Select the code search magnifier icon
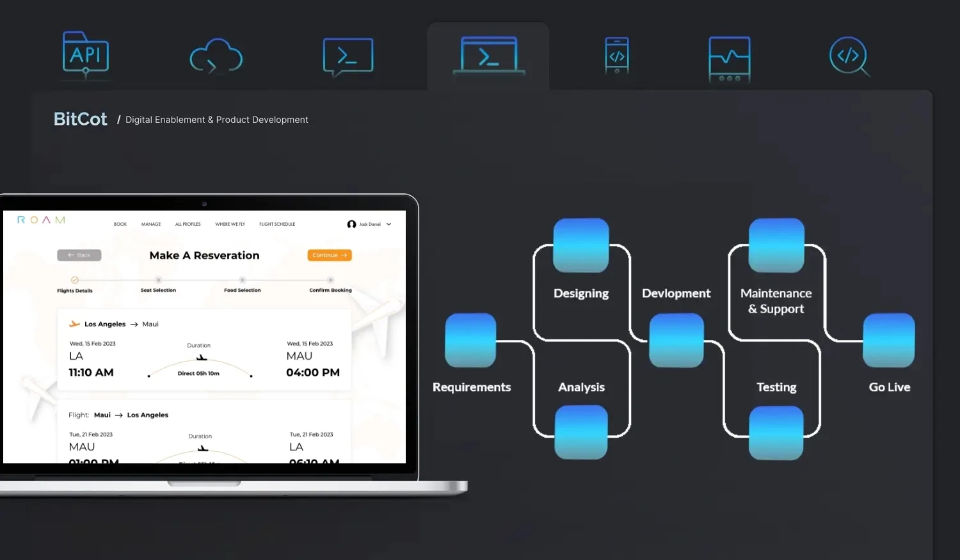Image resolution: width=960 pixels, height=560 pixels. tap(849, 56)
